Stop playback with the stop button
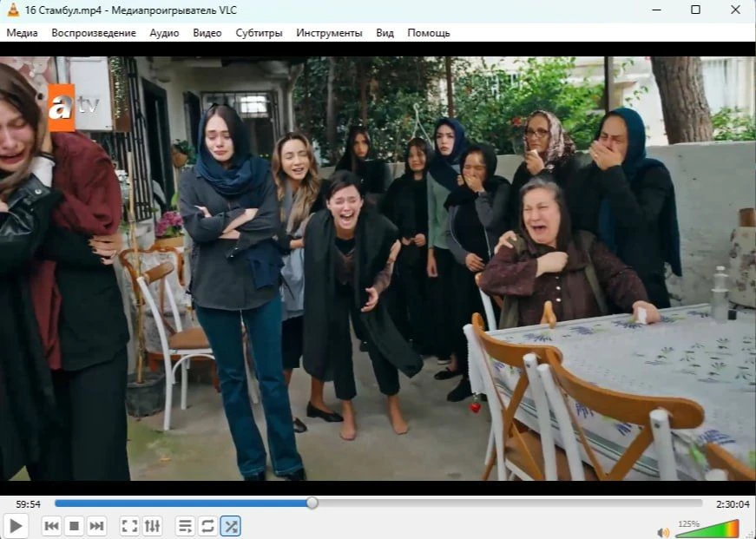Viewport: 756px width, 539px height. click(x=75, y=526)
